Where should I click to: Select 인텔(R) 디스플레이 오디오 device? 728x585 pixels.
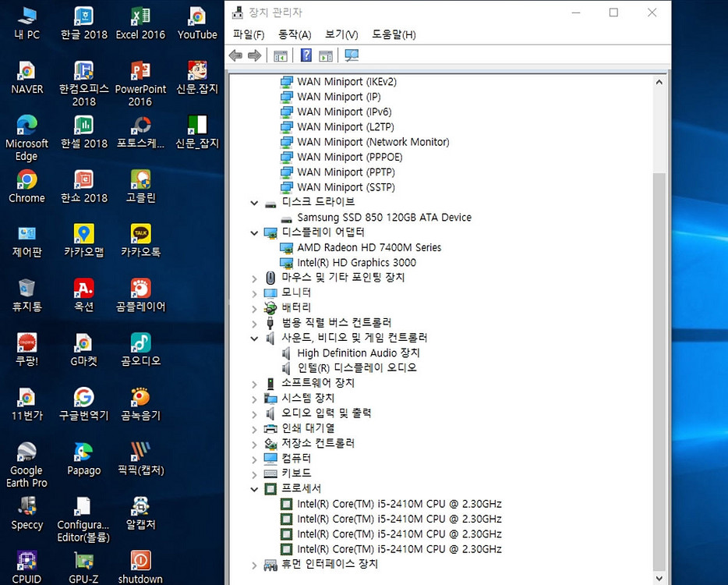(356, 368)
